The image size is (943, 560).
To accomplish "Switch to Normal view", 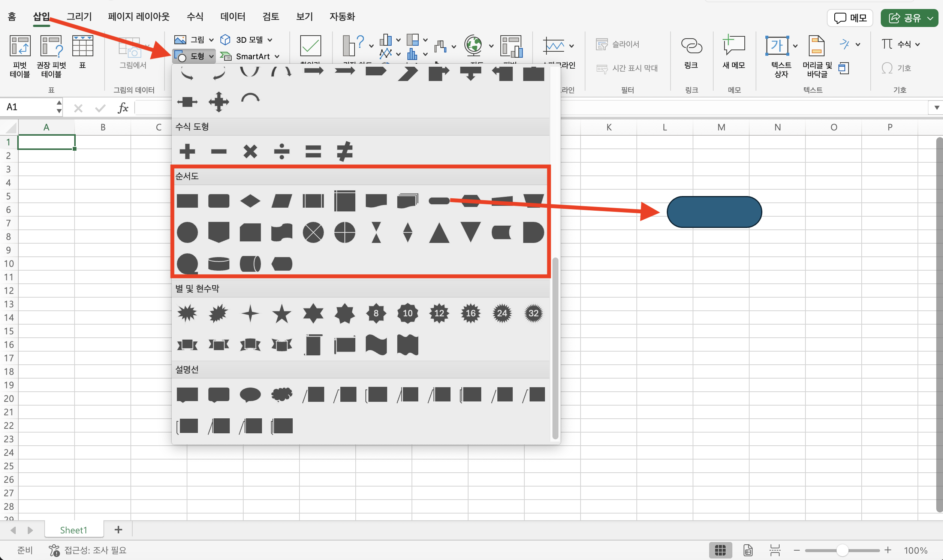I will tap(720, 550).
